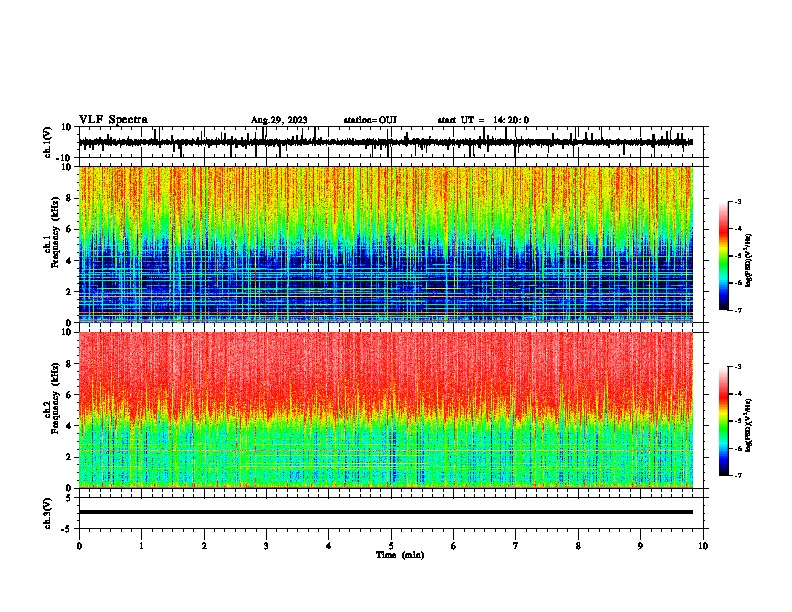Click the "Time (min)" axis title
This screenshot has width=792, height=612.
(400, 555)
